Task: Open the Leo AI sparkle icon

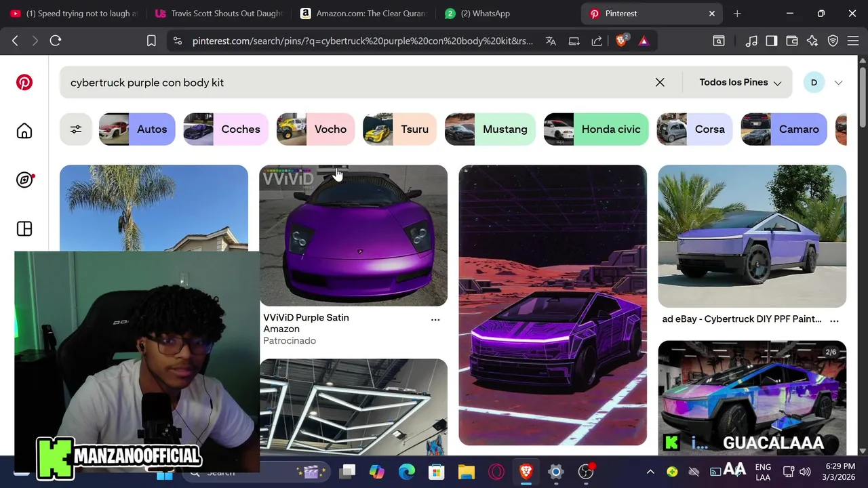Action: [812, 41]
